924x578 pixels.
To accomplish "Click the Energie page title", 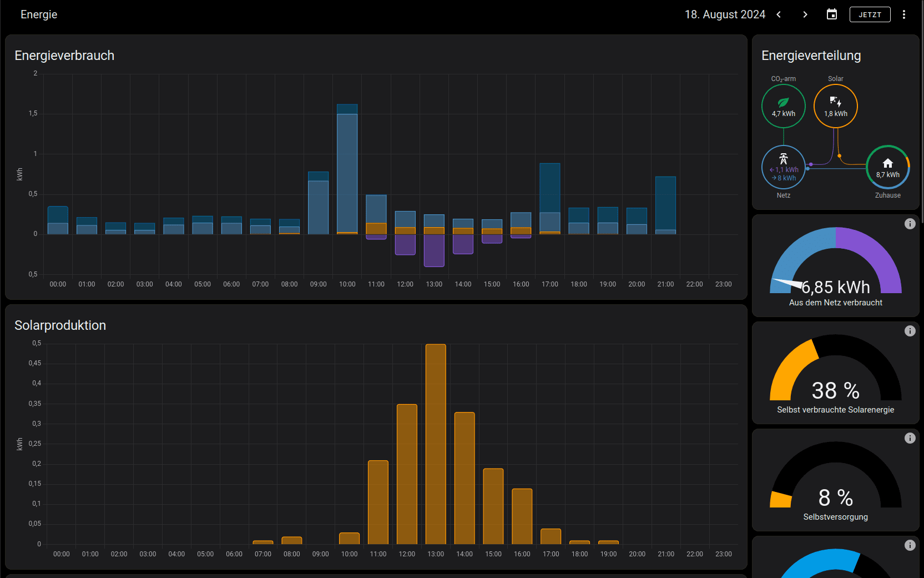I will [39, 14].
